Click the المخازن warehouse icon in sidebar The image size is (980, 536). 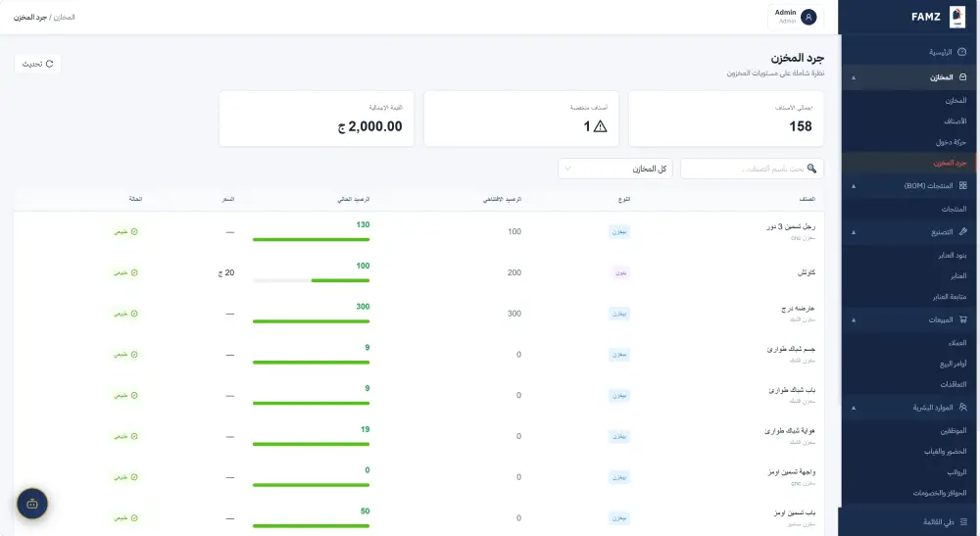[962, 76]
